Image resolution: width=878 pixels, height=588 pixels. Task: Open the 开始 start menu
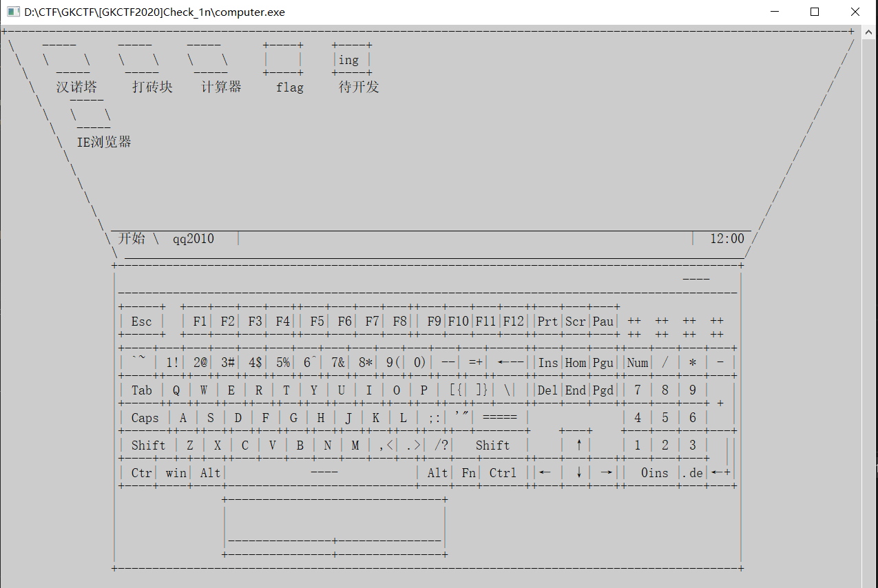(132, 239)
